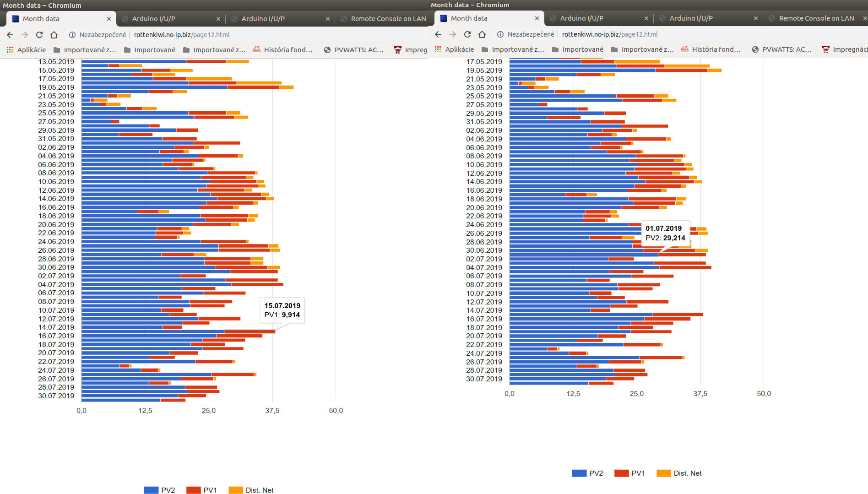Click PV1 red legend swatch in right chart
Screen dimensions: 868x494
click(x=621, y=473)
